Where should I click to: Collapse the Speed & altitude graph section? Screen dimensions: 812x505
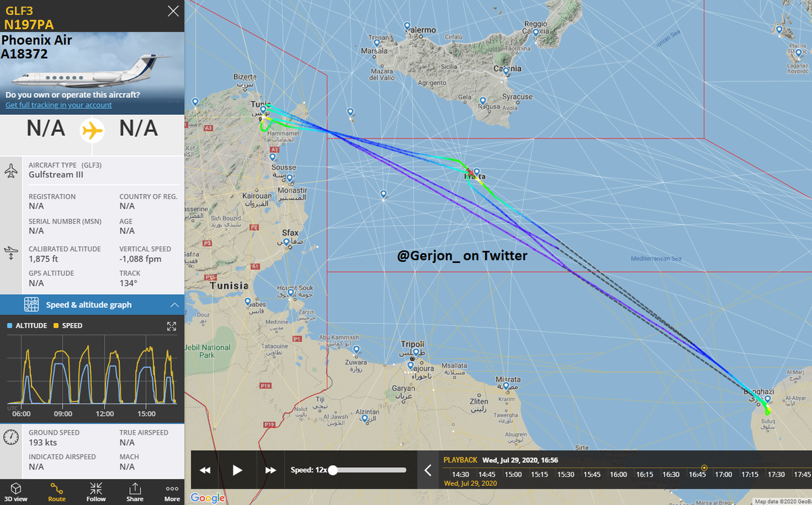click(175, 305)
